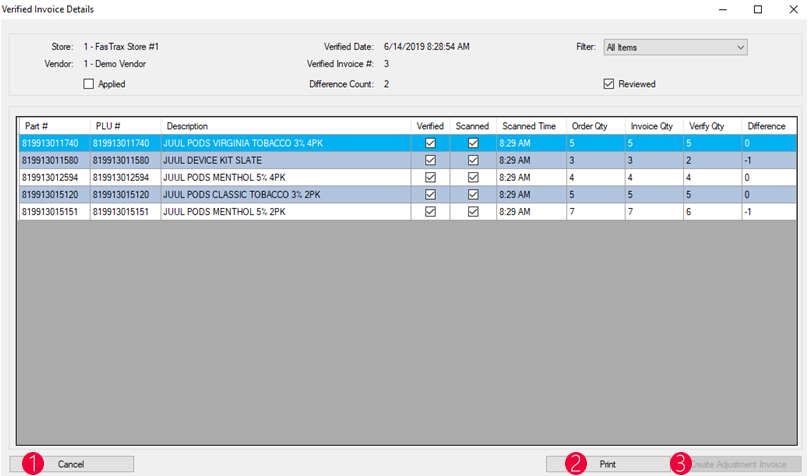Maximize the Verified Invoice Details window

[758, 9]
